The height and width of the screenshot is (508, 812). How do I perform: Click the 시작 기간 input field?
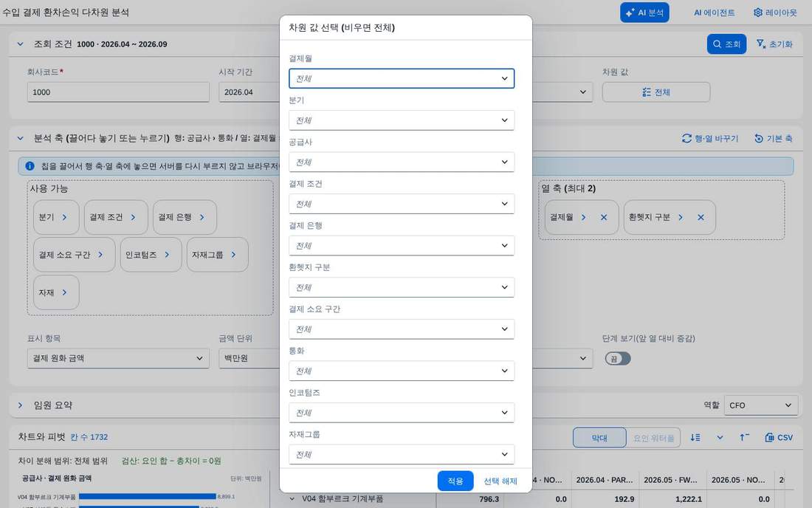pyautogui.click(x=250, y=92)
